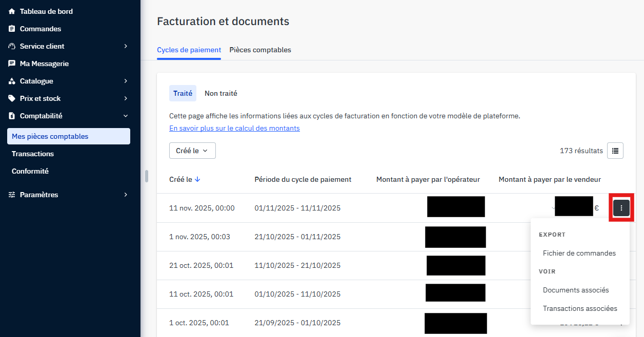644x337 pixels.
Task: Click the Paramètres sliders icon
Action: click(12, 195)
